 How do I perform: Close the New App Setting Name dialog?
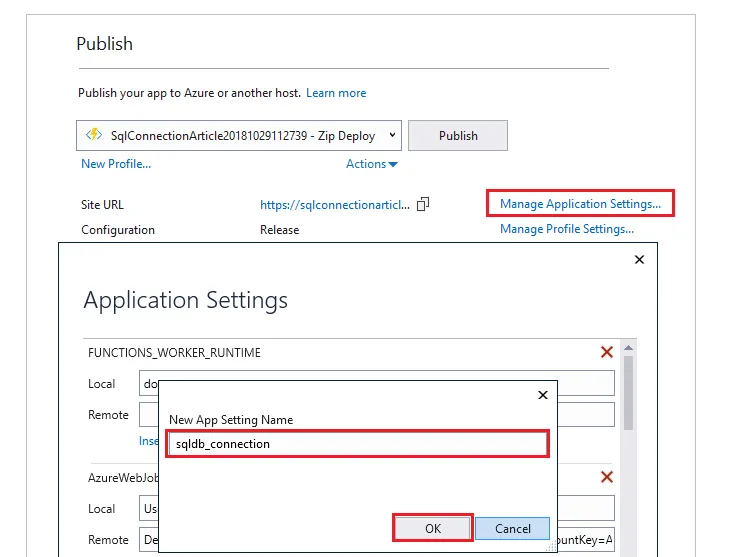pyautogui.click(x=543, y=395)
